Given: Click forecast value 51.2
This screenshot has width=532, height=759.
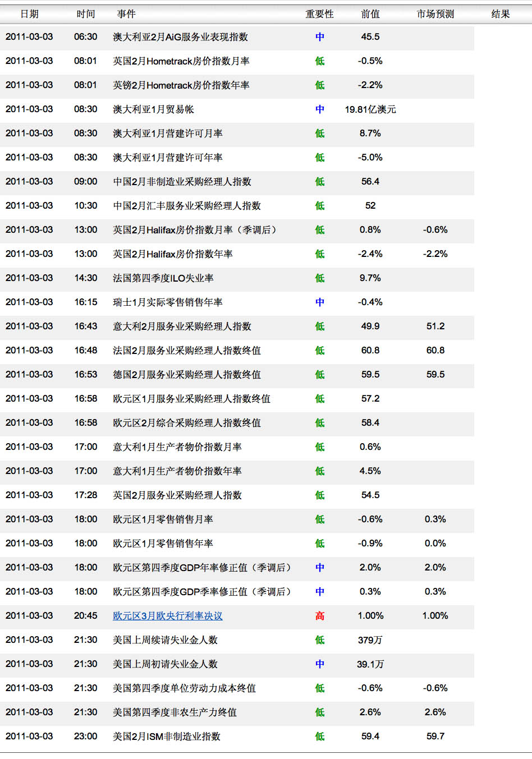Looking at the screenshot, I should point(435,326).
